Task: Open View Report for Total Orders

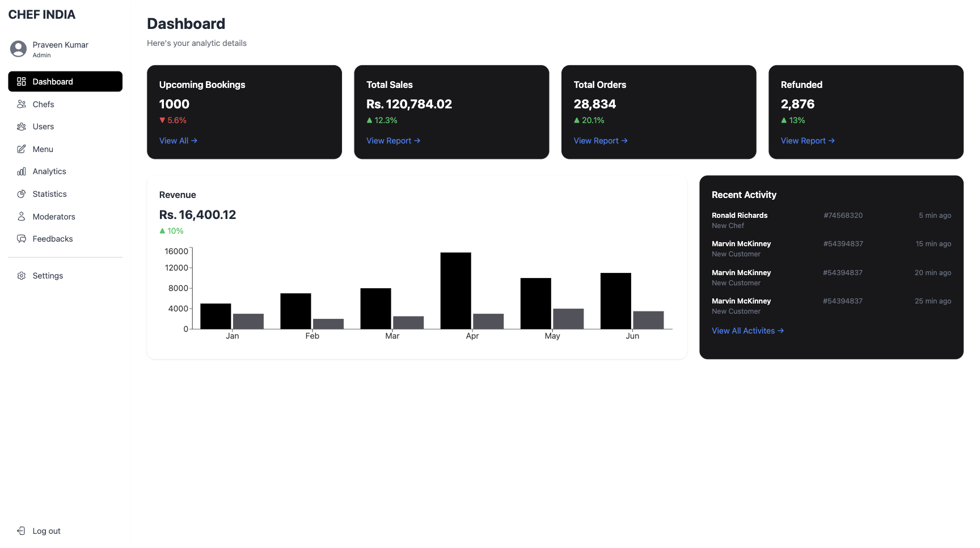Action: (x=600, y=141)
